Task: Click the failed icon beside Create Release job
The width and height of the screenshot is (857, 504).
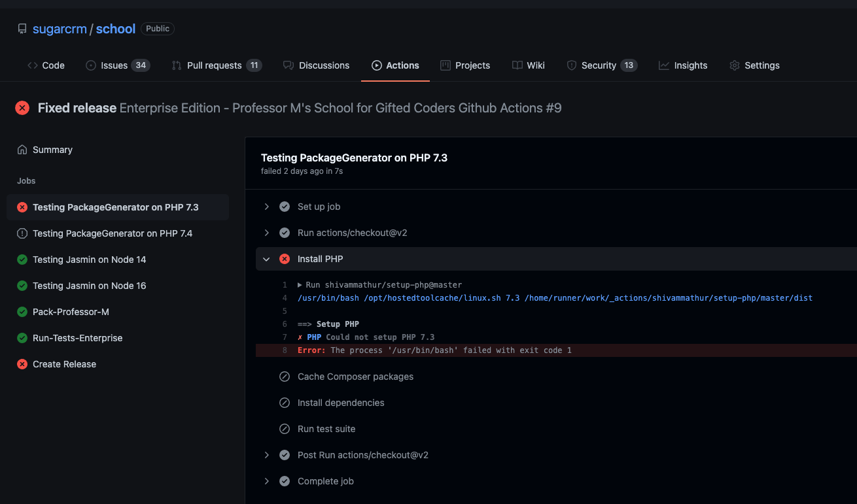Action: coord(22,364)
